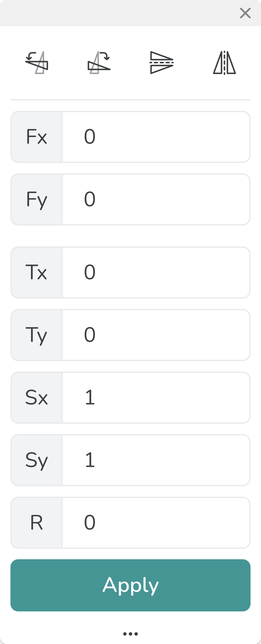Click into the Fy value field

(156, 199)
